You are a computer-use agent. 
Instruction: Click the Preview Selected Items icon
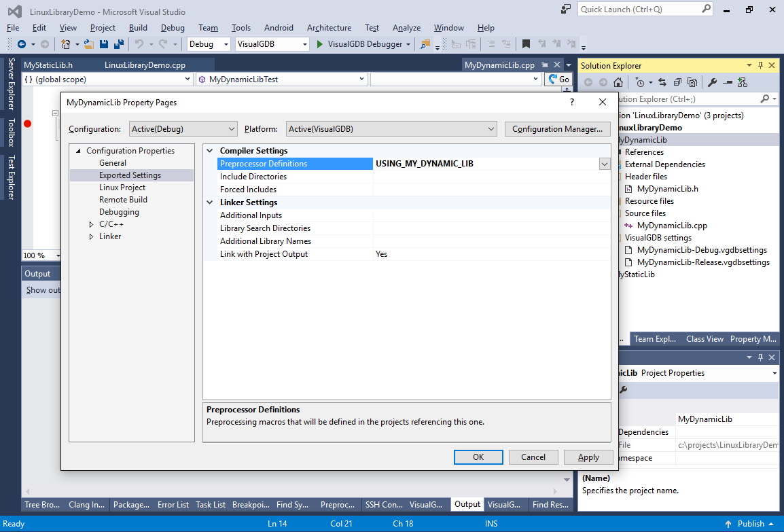[x=728, y=82]
